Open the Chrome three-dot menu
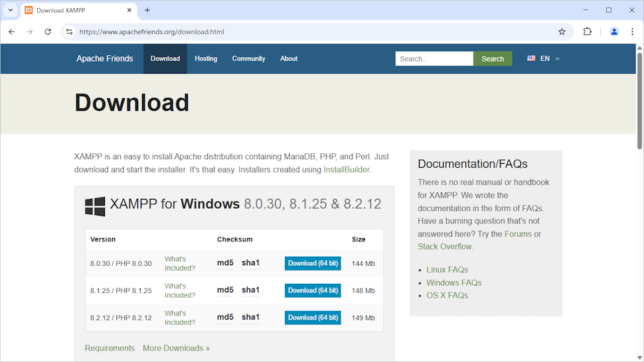Viewport: 644px width, 362px height. tap(632, 32)
